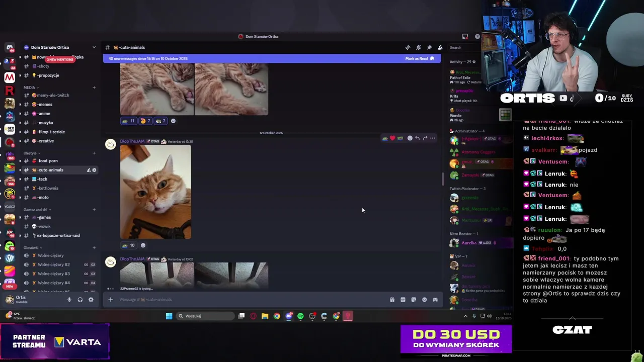This screenshot has width=644, height=362.
Task: Open the threads icon in channel header
Action: (408, 47)
